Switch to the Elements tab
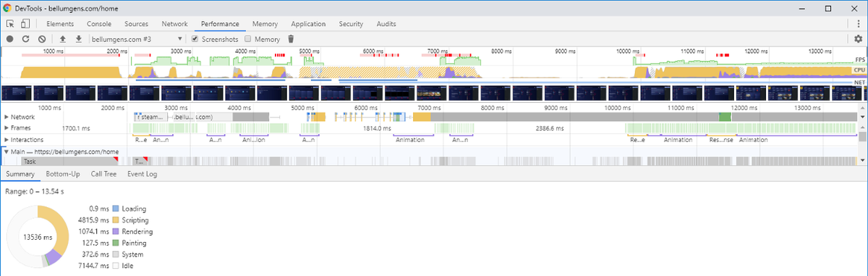Viewport: 868px width, 276px height. coord(60,24)
